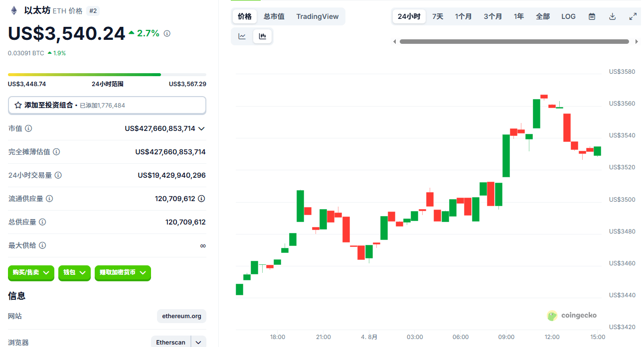
Task: Expand the Etherscan explorer dropdown arrow
Action: pos(198,343)
